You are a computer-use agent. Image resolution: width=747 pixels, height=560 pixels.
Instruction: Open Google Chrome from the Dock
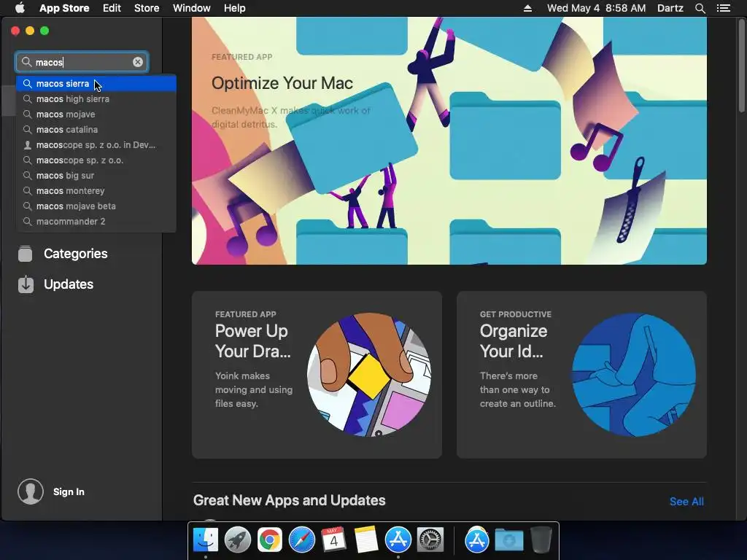[x=270, y=540]
